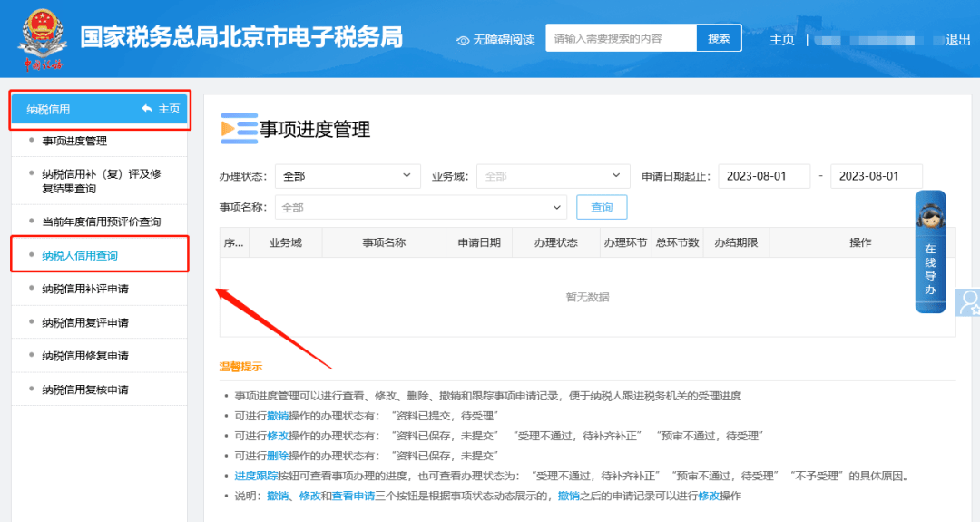Viewport: 980px width, 522px height.
Task: Click the 主页 link in top bar
Action: tap(782, 40)
